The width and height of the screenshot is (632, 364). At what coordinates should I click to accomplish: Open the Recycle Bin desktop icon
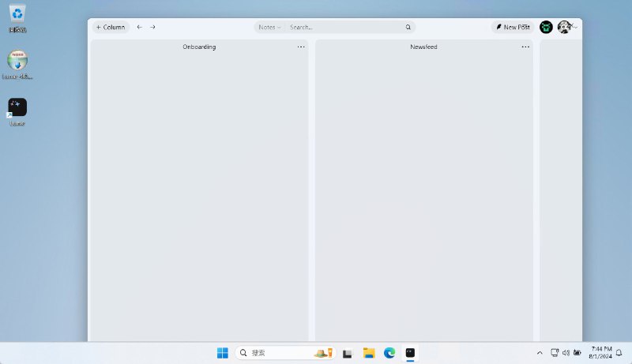click(x=17, y=17)
